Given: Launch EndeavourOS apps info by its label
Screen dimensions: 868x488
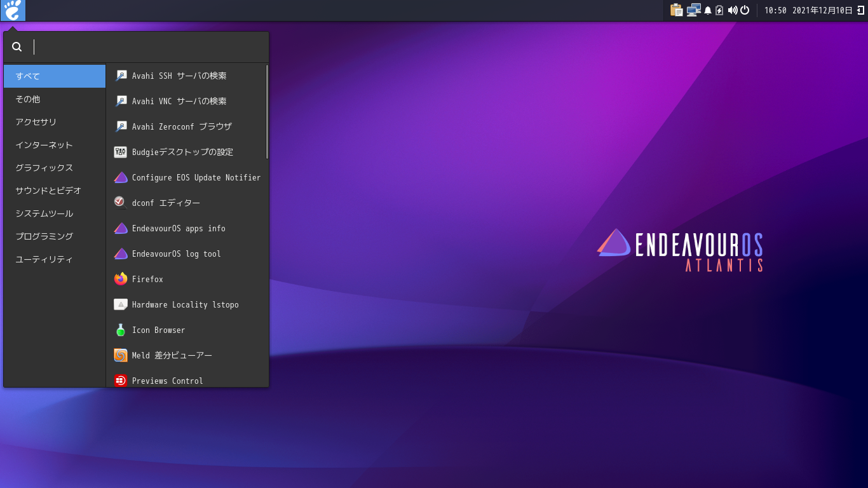Looking at the screenshot, I should 179,228.
